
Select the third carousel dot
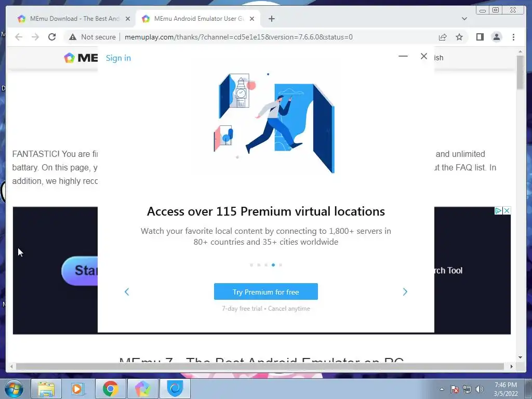point(266,265)
